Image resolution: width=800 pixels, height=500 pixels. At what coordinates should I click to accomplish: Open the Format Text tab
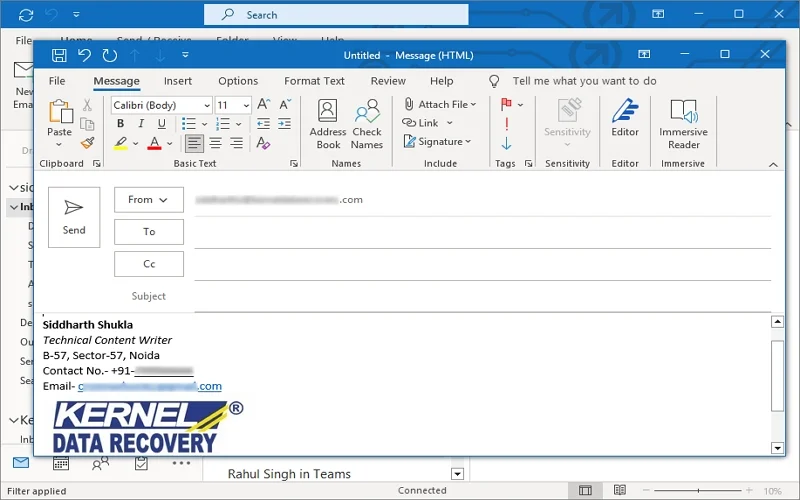pos(314,81)
